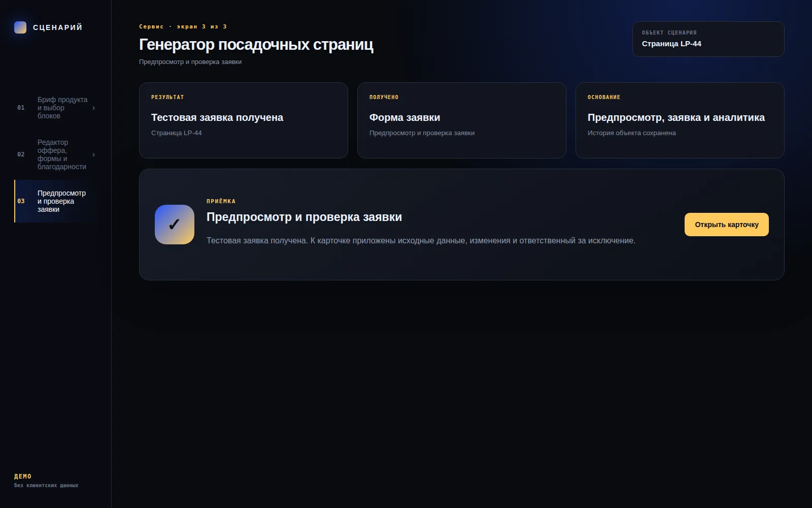Click the "Страница LP-44" scenario object box
Viewport: 812px width, 508px height.
coord(708,39)
